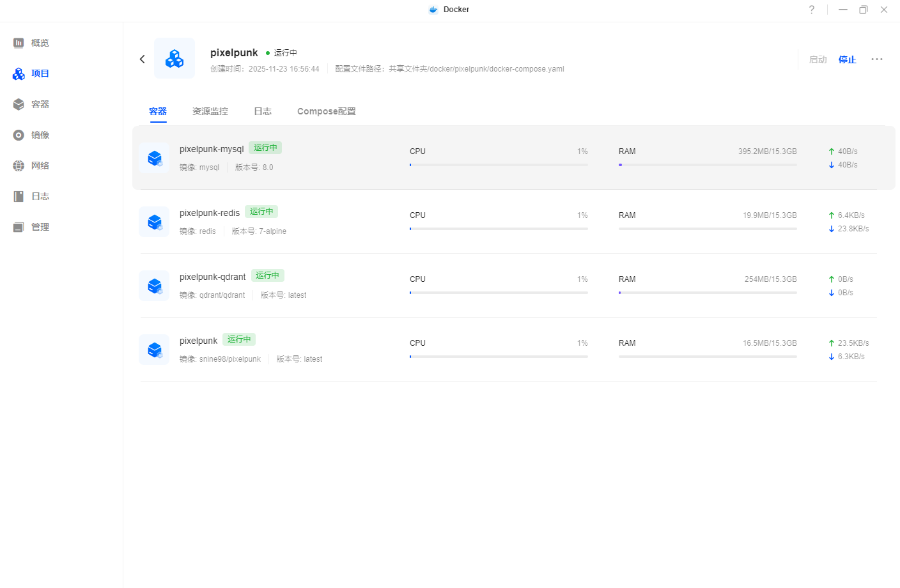Select the 项目 project icon in sidebar
900x588 pixels.
pos(19,73)
